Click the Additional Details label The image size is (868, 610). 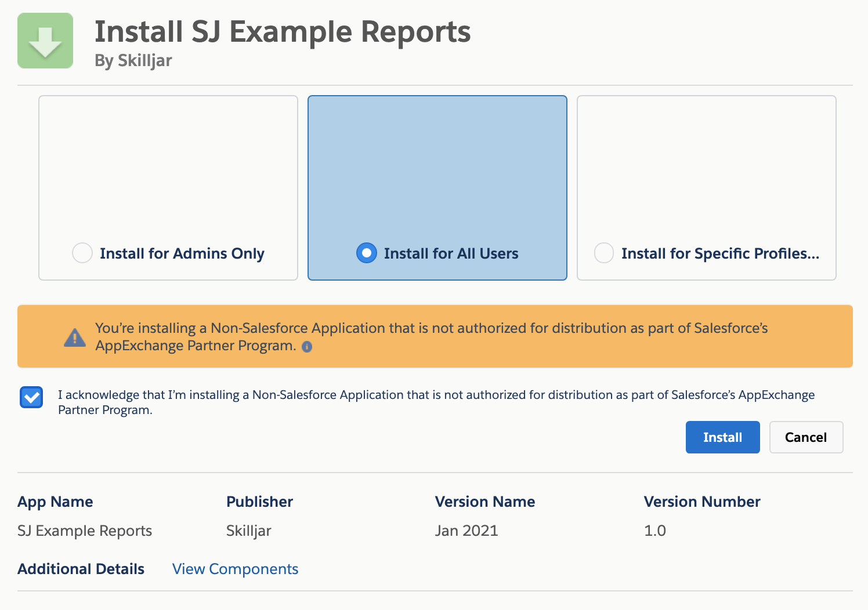click(81, 569)
